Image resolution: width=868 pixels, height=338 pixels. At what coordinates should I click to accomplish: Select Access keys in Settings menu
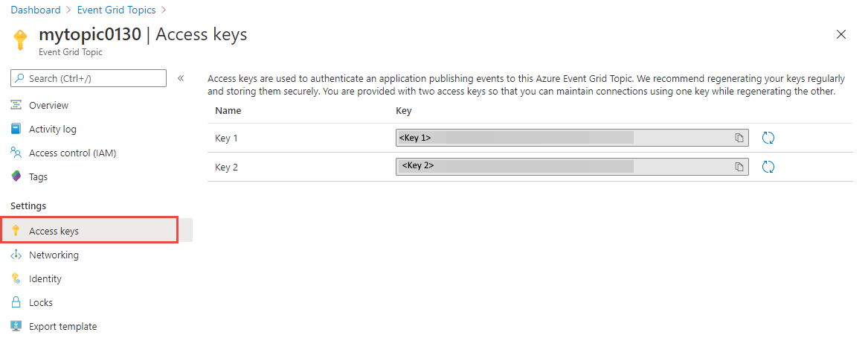pos(54,231)
